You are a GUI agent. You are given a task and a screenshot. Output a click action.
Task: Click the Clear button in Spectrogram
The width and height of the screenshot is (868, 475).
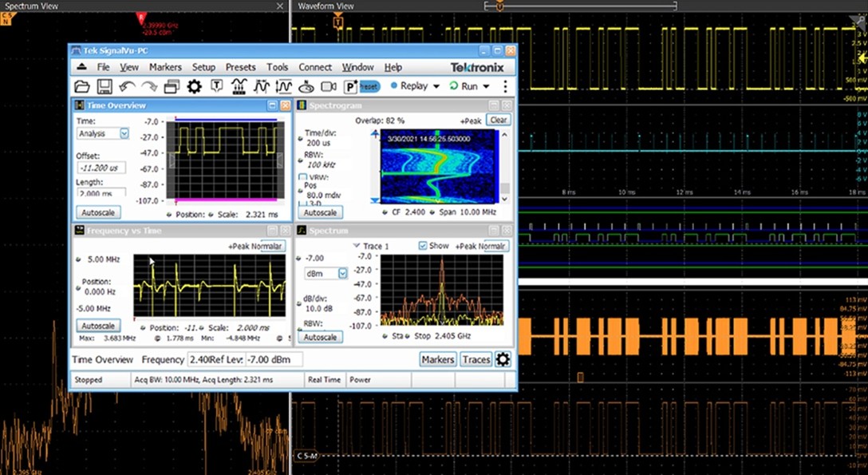click(x=499, y=120)
